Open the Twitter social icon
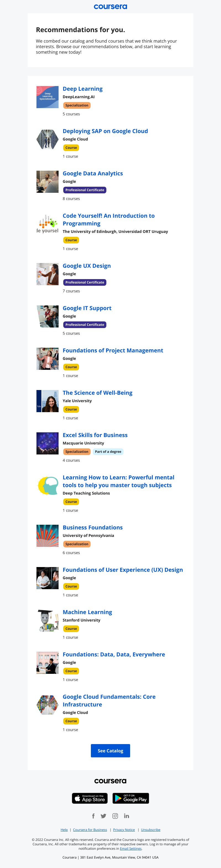Image resolution: width=221 pixels, height=868 pixels. pyautogui.click(x=104, y=816)
